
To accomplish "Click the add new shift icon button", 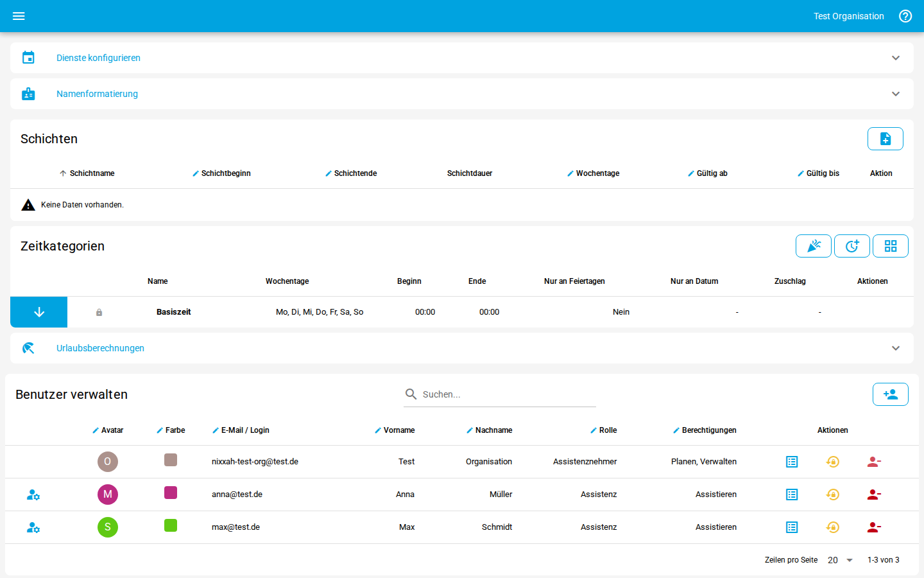I will tap(885, 139).
